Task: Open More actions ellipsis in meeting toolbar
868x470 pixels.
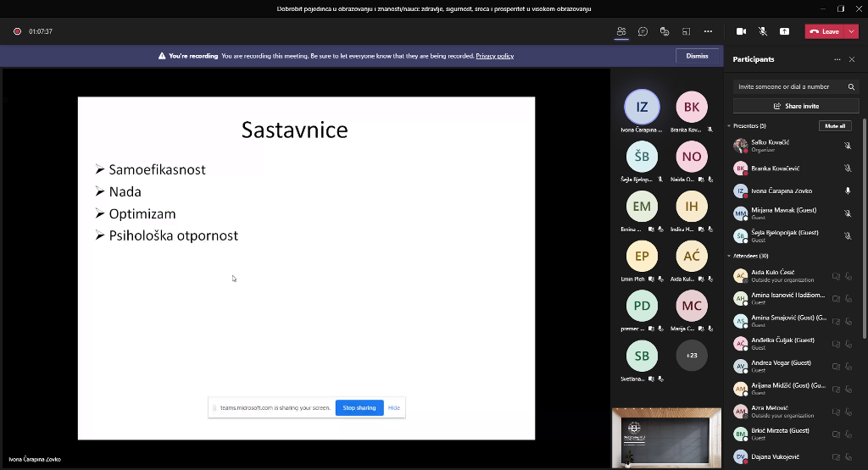Action: (x=708, y=31)
